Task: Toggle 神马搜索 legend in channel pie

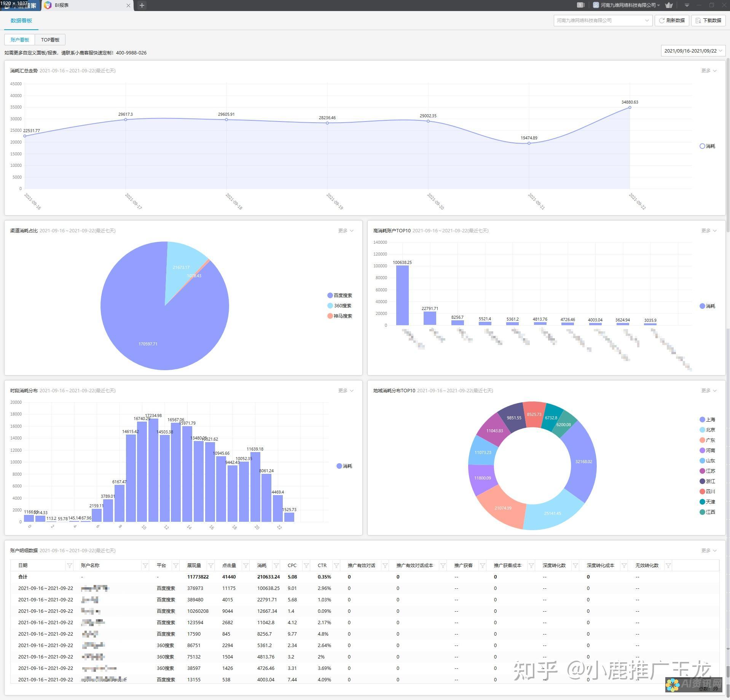Action: (339, 316)
